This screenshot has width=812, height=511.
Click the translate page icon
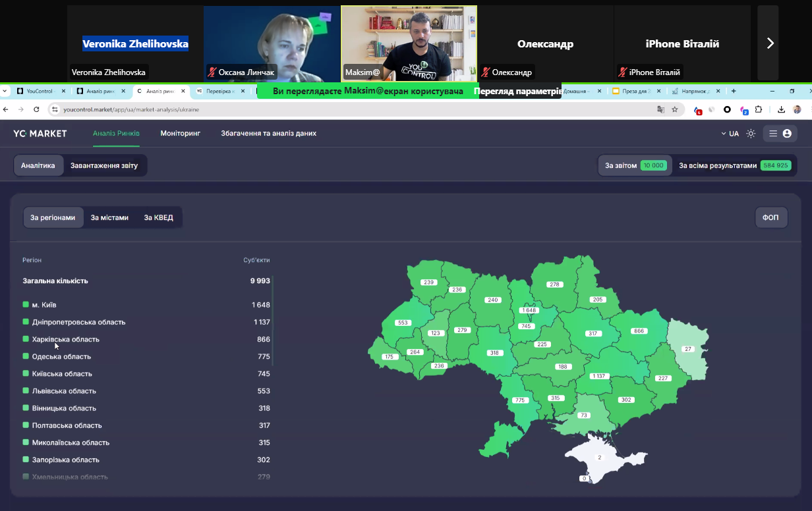660,109
